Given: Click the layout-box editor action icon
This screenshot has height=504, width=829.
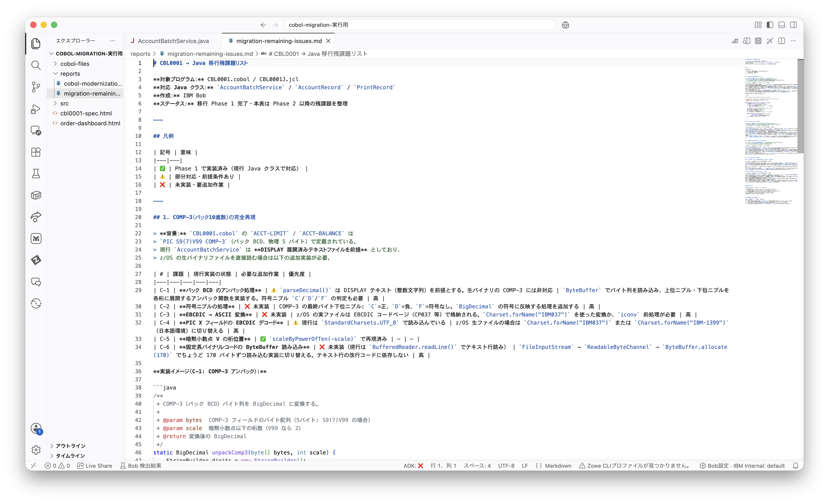Looking at the screenshot, I should pyautogui.click(x=758, y=41).
